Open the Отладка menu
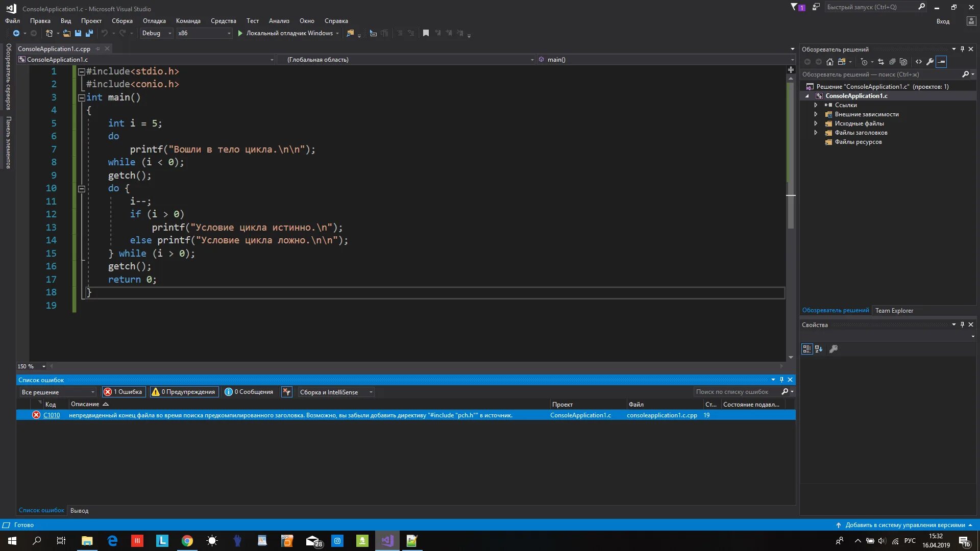This screenshot has height=551, width=980. tap(154, 21)
